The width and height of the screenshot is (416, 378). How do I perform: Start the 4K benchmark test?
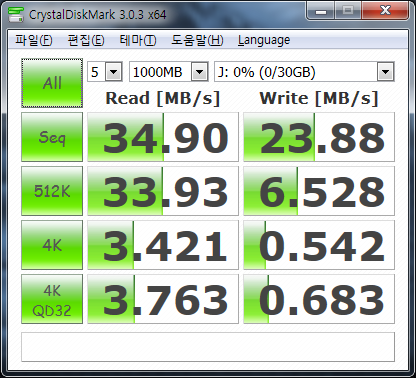point(52,245)
